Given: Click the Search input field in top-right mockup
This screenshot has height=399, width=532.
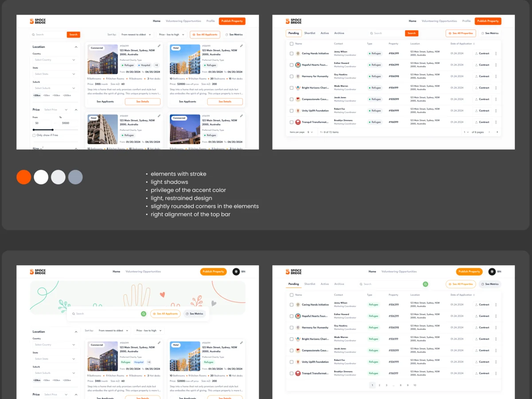Looking at the screenshot, I should pyautogui.click(x=387, y=33).
